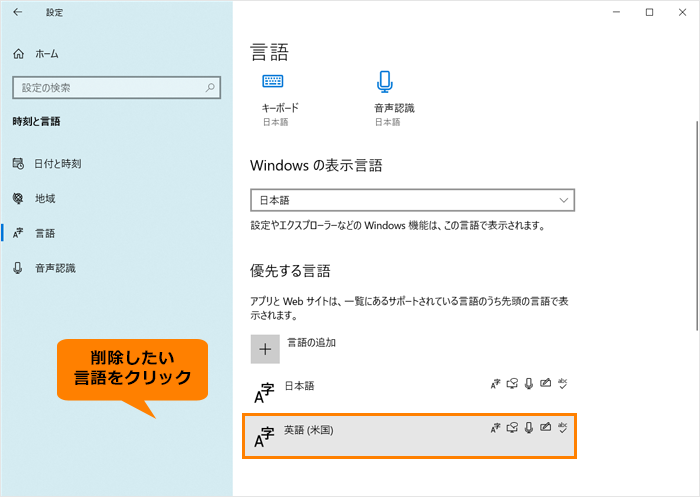Click the A字 language icon beside 日本語
This screenshot has width=700, height=497.
(264, 393)
